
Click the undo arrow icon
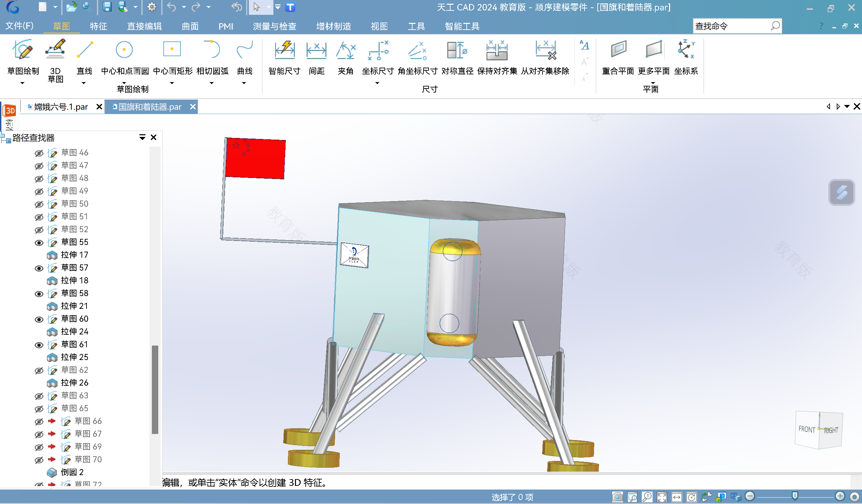pyautogui.click(x=172, y=7)
